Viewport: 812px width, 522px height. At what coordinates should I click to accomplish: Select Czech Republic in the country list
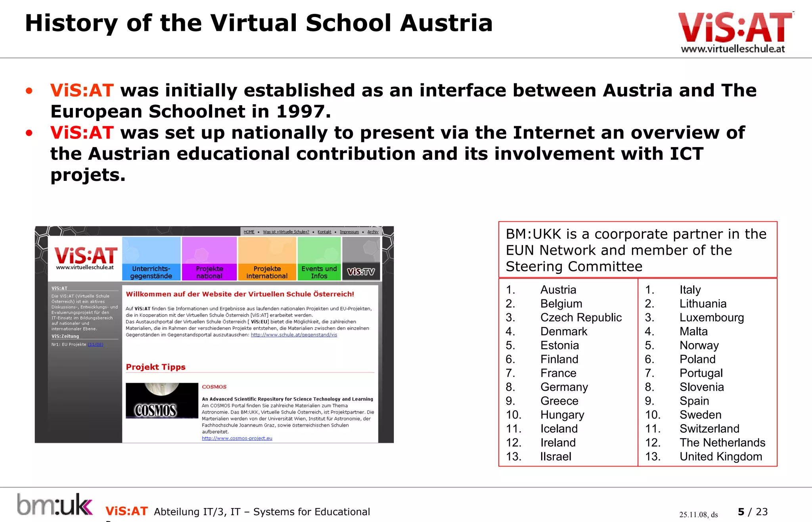pos(581,317)
